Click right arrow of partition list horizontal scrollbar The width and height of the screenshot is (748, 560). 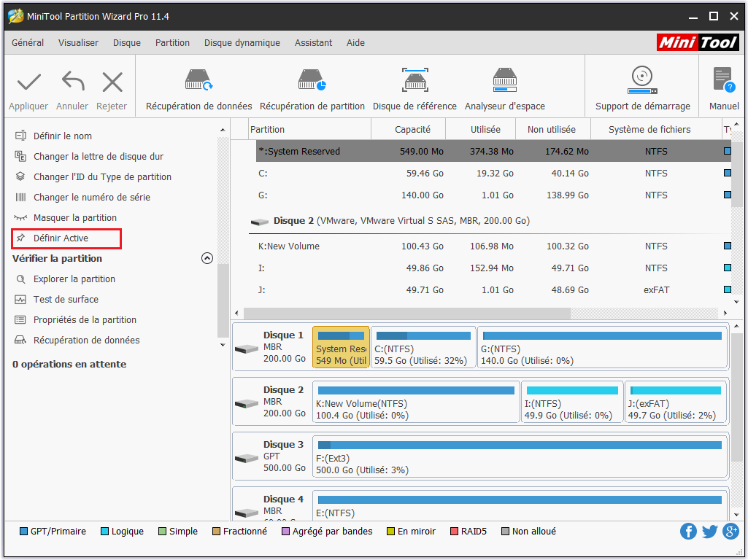(x=725, y=313)
